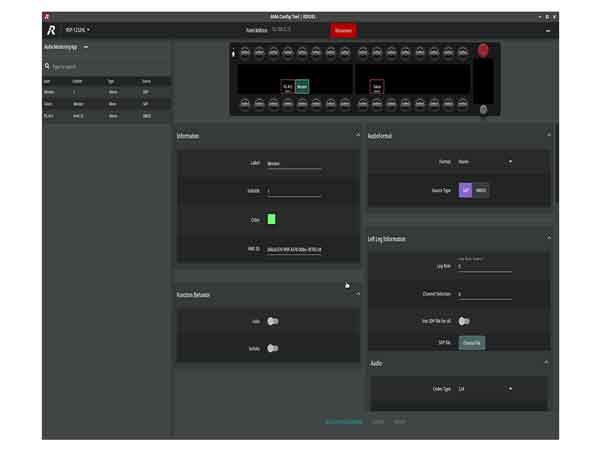600x450 pixels.
Task: Click the red round knob on the panel
Action: 483,51
